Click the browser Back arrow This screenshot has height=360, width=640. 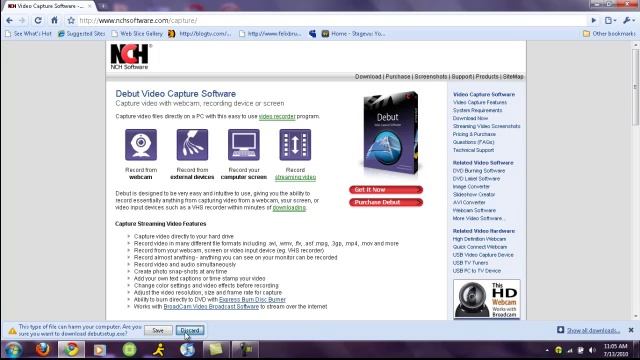coord(9,20)
